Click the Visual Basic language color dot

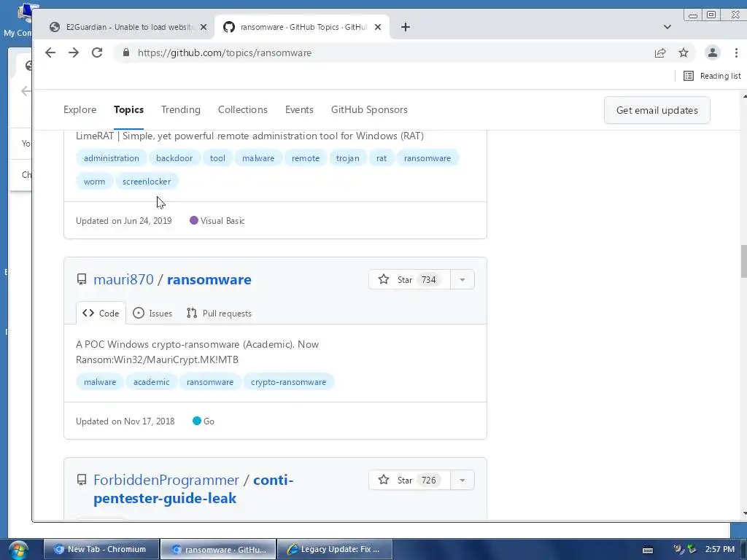(x=194, y=220)
